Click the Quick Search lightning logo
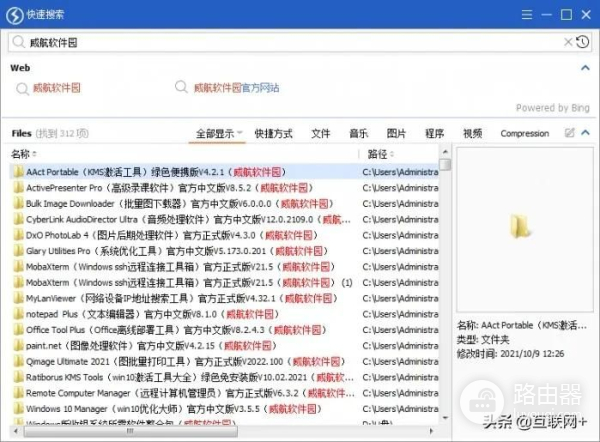600x442 pixels. tap(15, 15)
